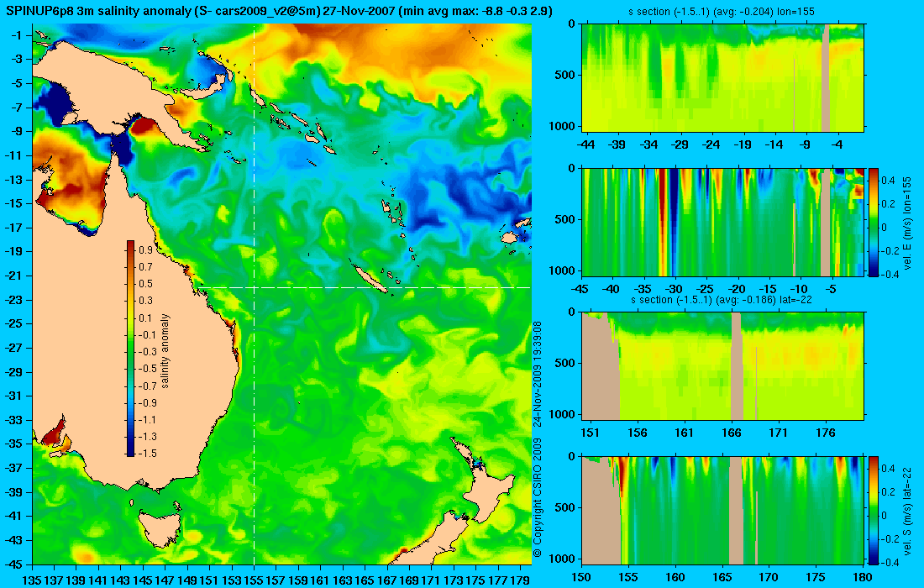
Task: Click the rotated 'salinity anomaly' colorbar label
Action: pyautogui.click(x=165, y=350)
